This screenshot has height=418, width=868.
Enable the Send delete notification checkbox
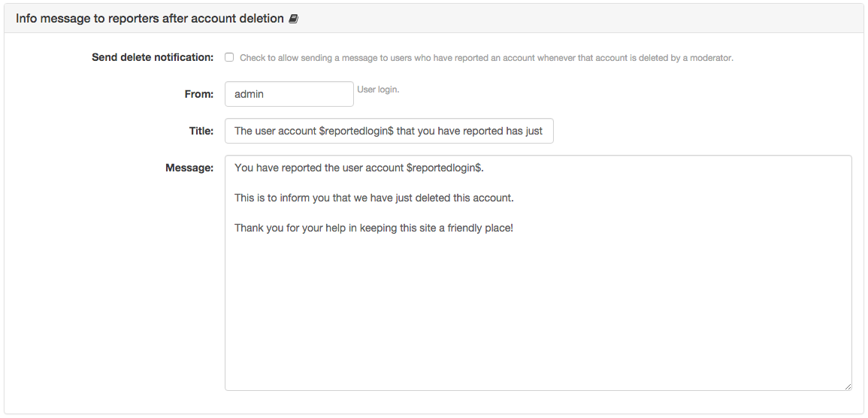229,57
